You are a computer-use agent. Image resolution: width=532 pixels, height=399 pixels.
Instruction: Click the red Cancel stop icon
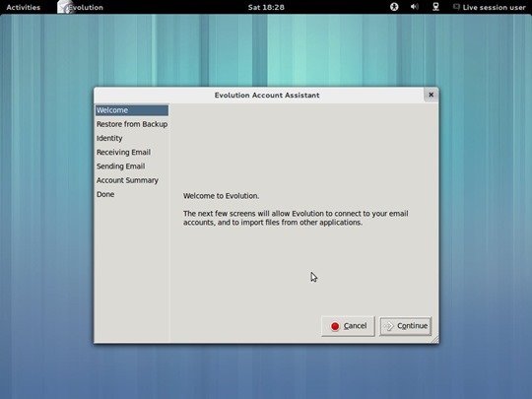(335, 326)
